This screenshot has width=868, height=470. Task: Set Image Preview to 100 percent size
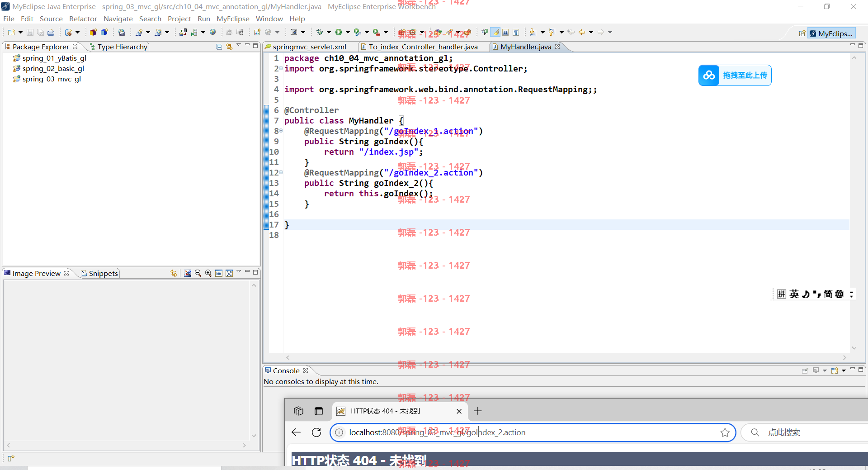[219, 273]
